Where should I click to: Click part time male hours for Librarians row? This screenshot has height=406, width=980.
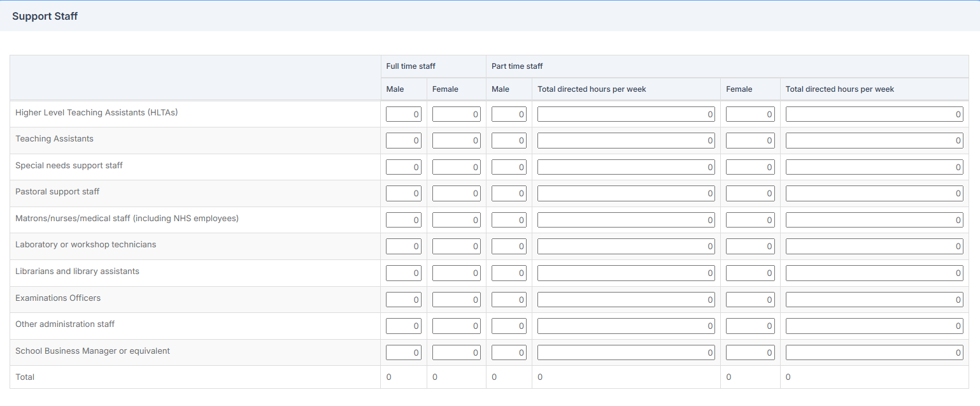[x=625, y=273]
